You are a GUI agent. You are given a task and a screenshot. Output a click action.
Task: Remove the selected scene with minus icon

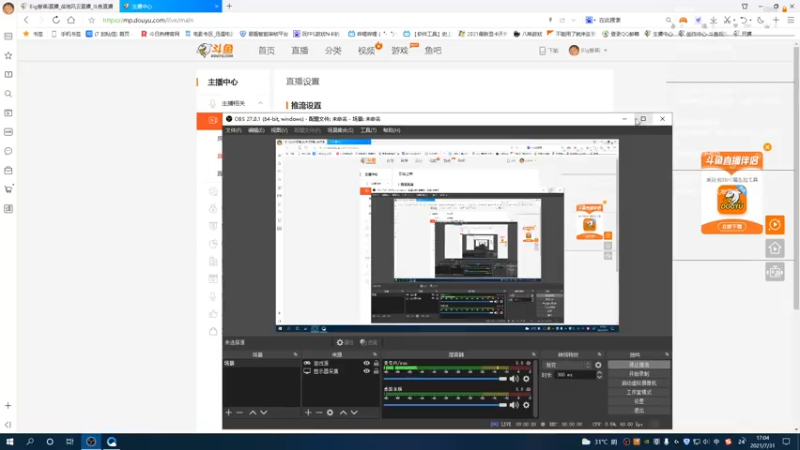pos(240,412)
